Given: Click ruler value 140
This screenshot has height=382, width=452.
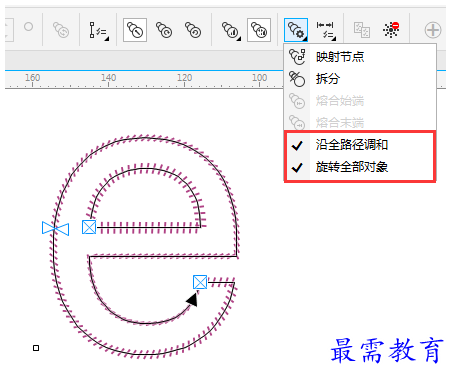Looking at the screenshot, I should click(109, 78).
